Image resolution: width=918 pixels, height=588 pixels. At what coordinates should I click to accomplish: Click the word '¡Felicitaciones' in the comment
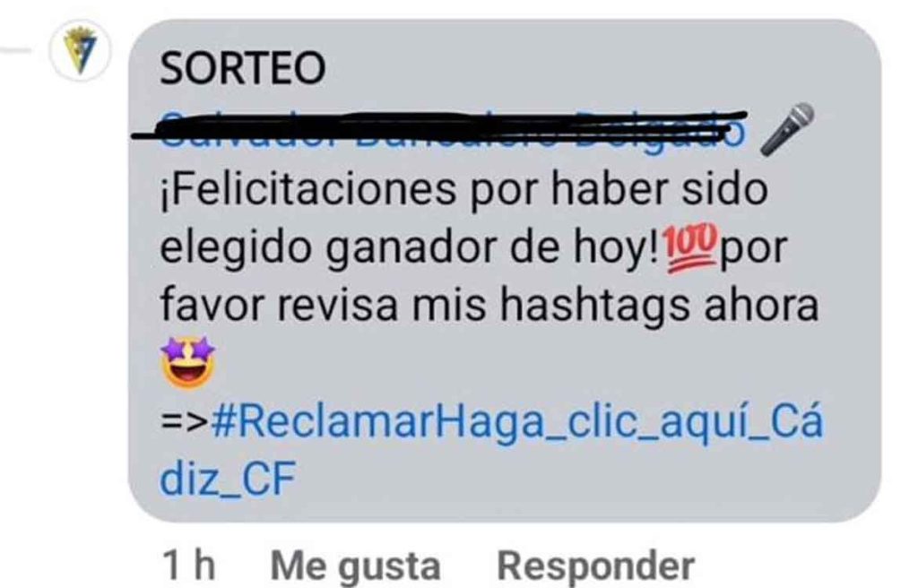coord(307,189)
